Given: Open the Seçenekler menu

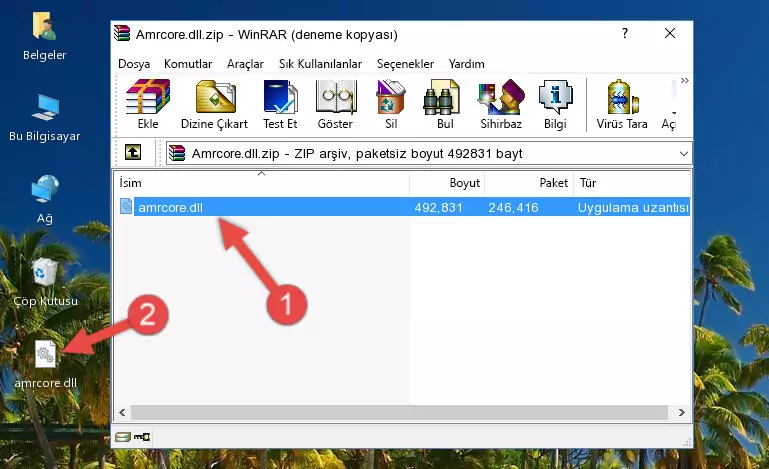Looking at the screenshot, I should 405,64.
